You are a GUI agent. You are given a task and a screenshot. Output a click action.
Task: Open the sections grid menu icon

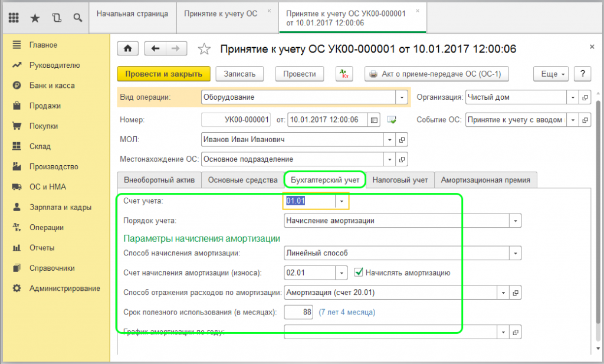tap(14, 17)
